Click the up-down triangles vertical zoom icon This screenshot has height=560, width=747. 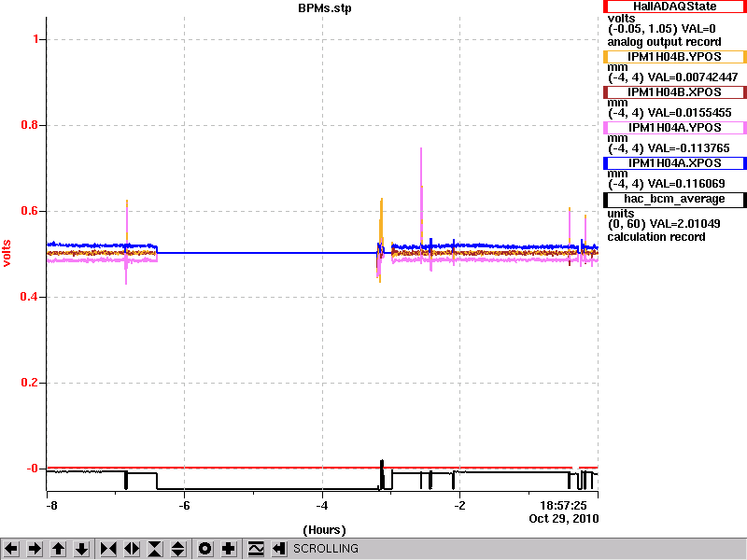pyautogui.click(x=178, y=549)
